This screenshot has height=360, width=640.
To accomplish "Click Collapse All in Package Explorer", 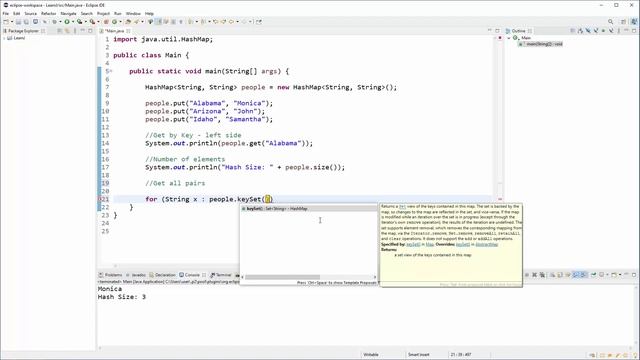I will point(60,31).
